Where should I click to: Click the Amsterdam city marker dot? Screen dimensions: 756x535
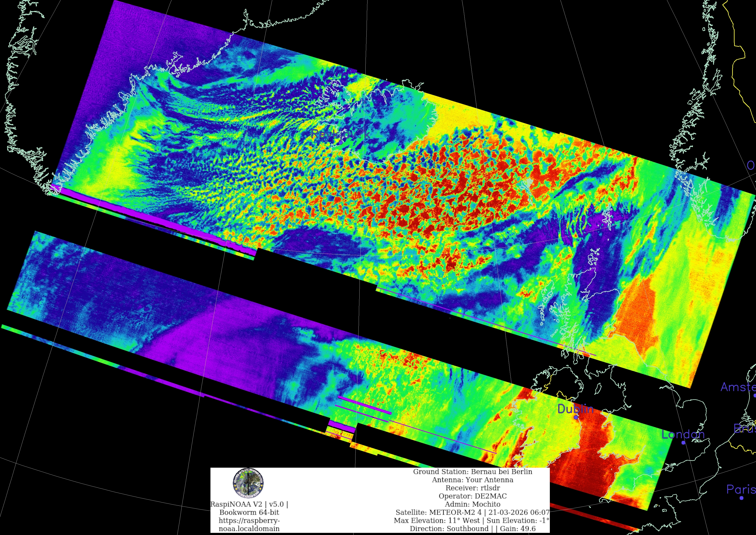point(754,395)
